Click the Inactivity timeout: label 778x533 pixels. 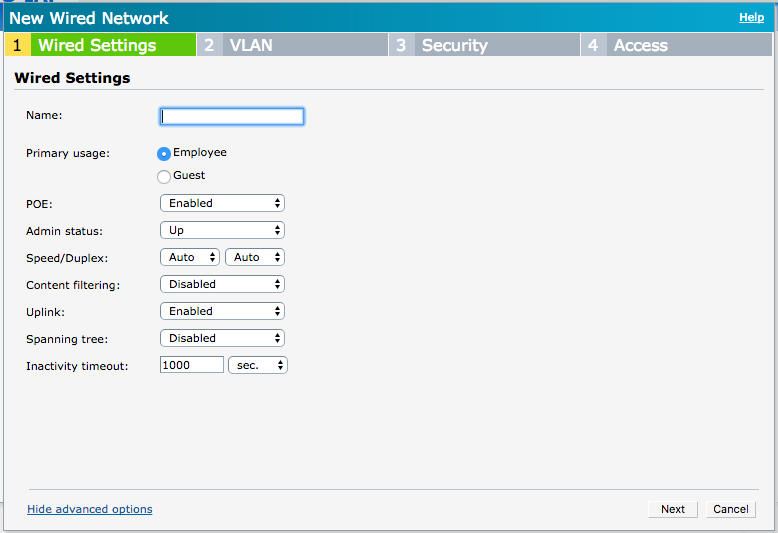tap(77, 366)
